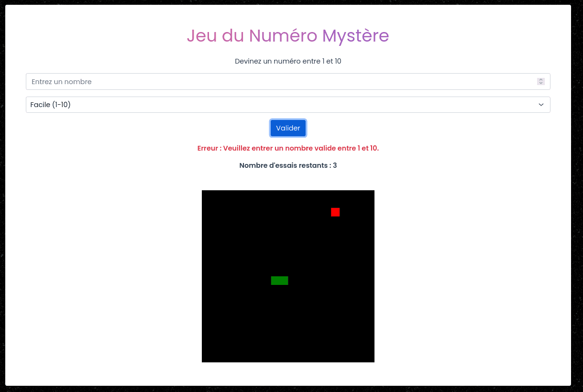Click the red square in the game canvas
The width and height of the screenshot is (583, 392).
[x=335, y=212]
